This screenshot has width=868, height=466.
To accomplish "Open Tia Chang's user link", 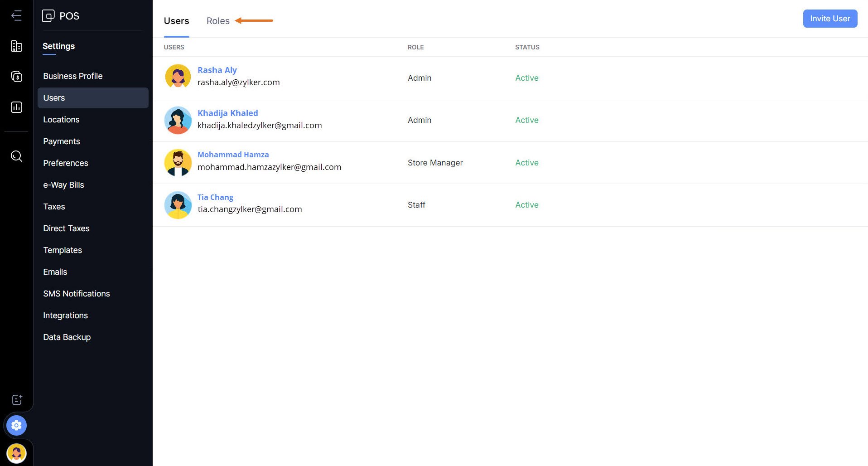I will 215,197.
